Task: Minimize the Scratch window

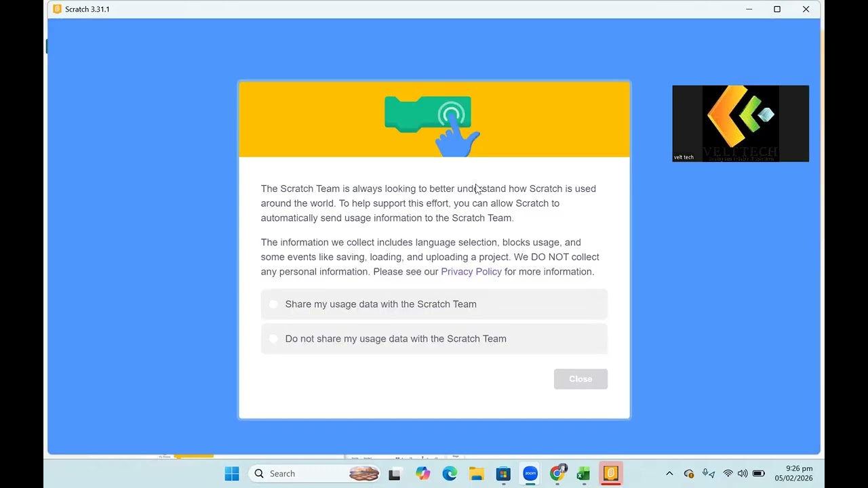Action: 749,9
